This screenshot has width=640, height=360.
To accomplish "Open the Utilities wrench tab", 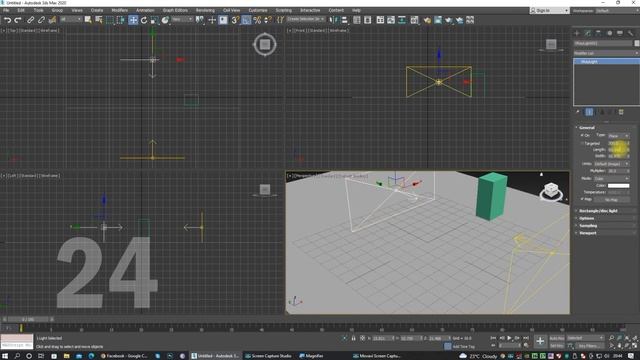I will 631,33.
